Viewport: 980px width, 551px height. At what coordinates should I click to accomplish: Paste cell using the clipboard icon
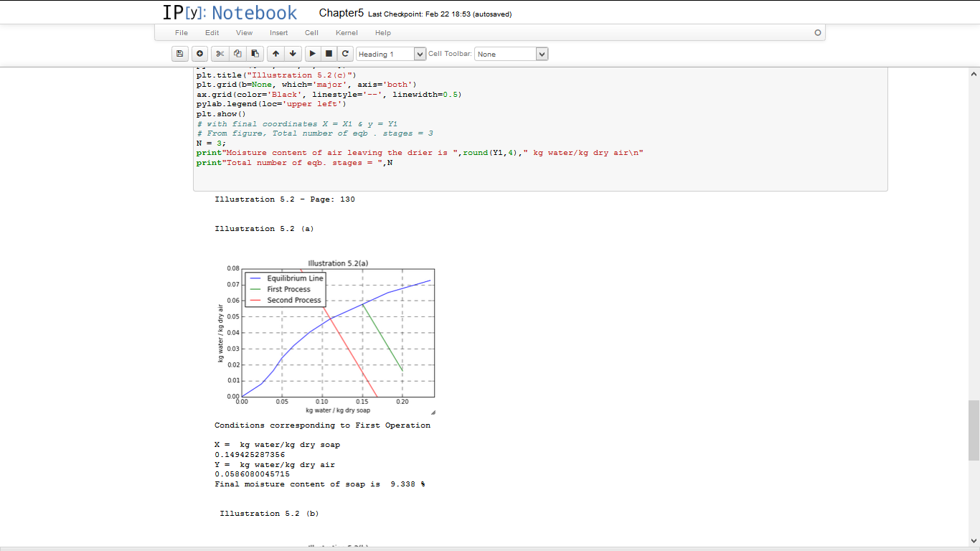point(255,54)
